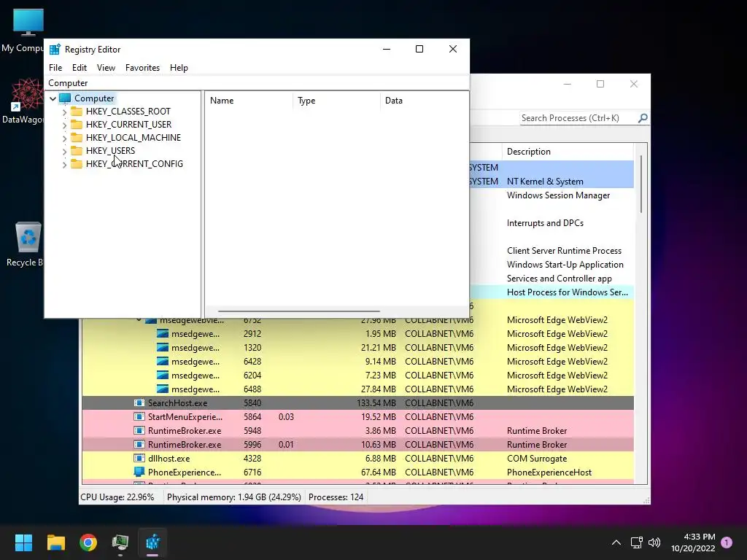Open the Edit menu in Registry Editor
Viewport: 747px width, 560px height.
[x=79, y=68]
